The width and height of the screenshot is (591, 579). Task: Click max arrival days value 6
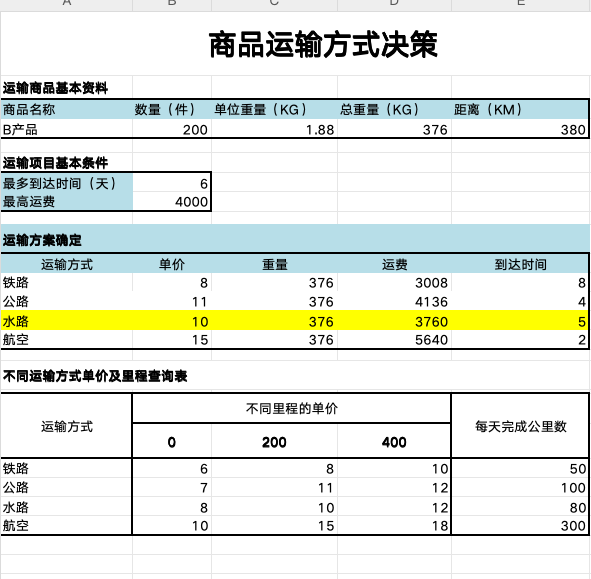172,183
